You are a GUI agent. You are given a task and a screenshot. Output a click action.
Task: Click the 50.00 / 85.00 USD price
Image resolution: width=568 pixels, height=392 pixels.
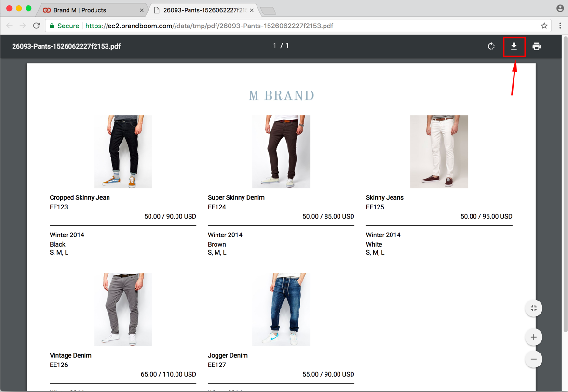click(x=328, y=216)
